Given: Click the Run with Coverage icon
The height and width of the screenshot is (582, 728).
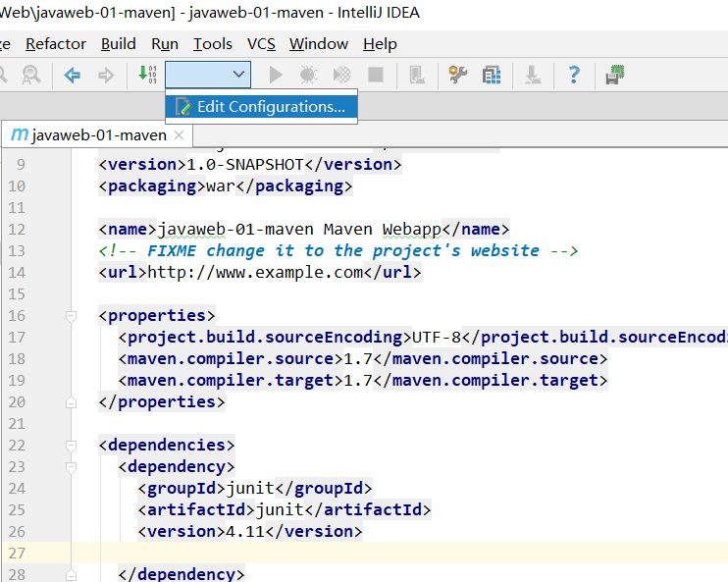Looking at the screenshot, I should pos(342,75).
